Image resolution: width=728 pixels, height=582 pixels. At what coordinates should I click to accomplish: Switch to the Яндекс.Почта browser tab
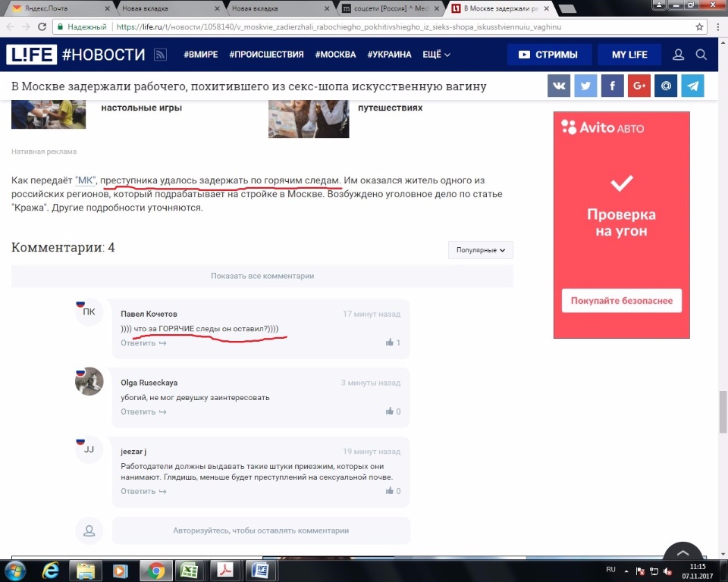(57, 8)
